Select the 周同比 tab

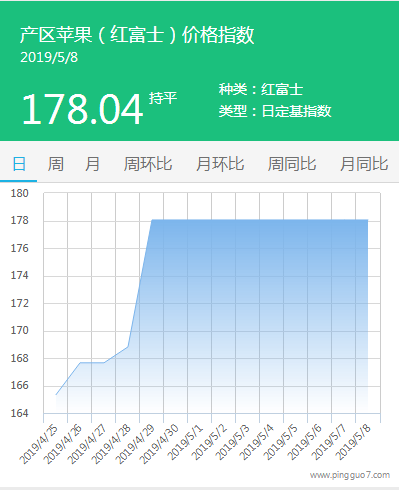point(292,164)
